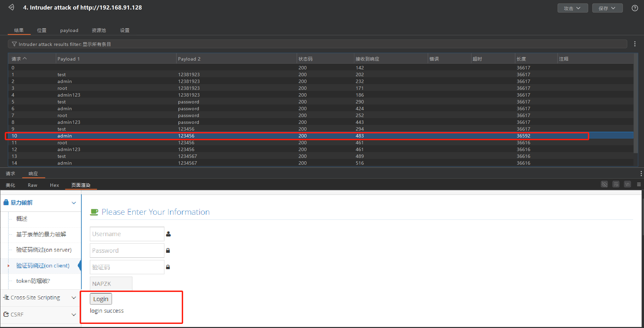This screenshot has height=328, width=644.
Task: Collapse the 暴力破解 menu chevron
Action: pos(74,203)
